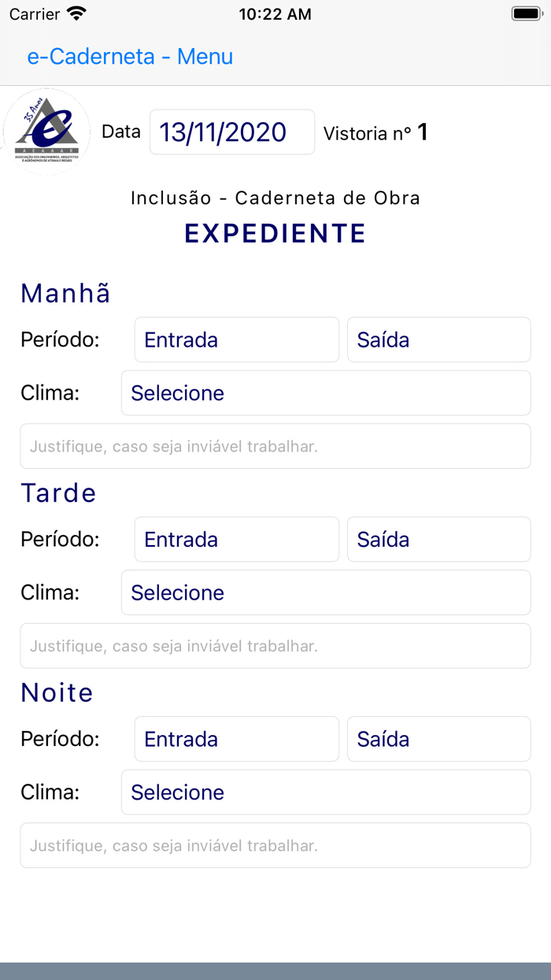Screen dimensions: 551x980
Task: Click the Noite justification text box
Action: 275,845
